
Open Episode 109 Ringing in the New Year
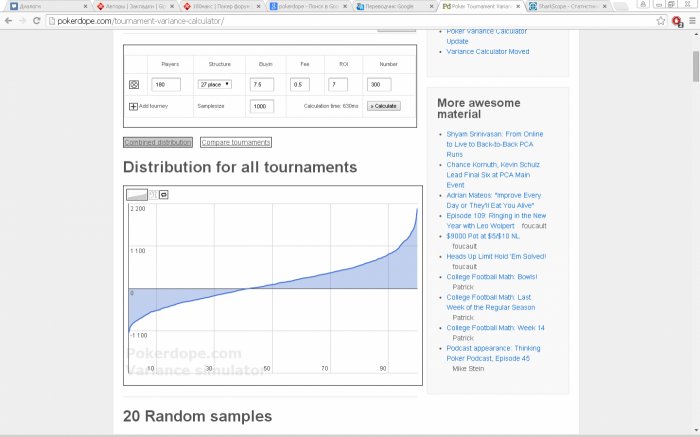(x=496, y=221)
